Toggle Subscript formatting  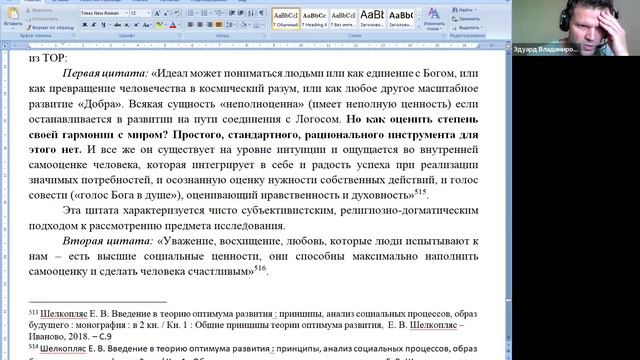pos(127,25)
